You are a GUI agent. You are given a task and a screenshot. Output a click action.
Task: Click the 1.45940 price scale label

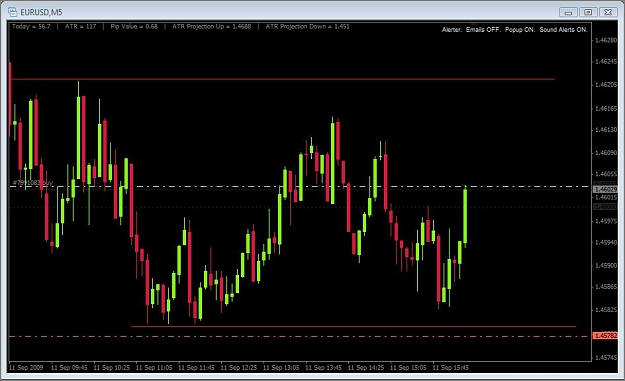pos(605,242)
